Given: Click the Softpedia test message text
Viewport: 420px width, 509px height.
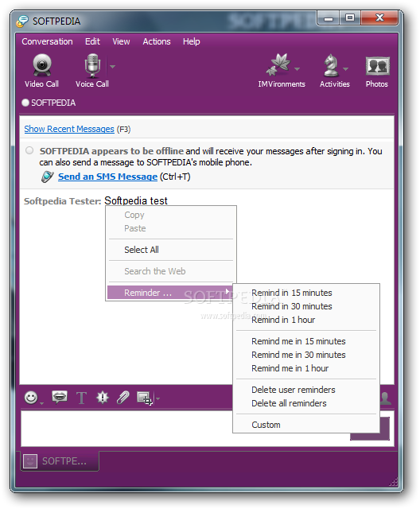Looking at the screenshot, I should coord(136,200).
